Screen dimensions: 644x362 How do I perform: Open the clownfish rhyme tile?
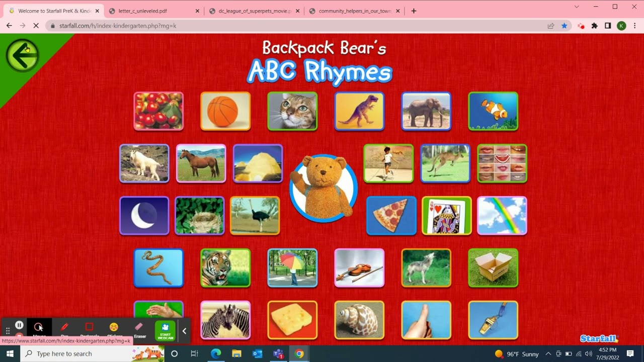click(x=493, y=111)
